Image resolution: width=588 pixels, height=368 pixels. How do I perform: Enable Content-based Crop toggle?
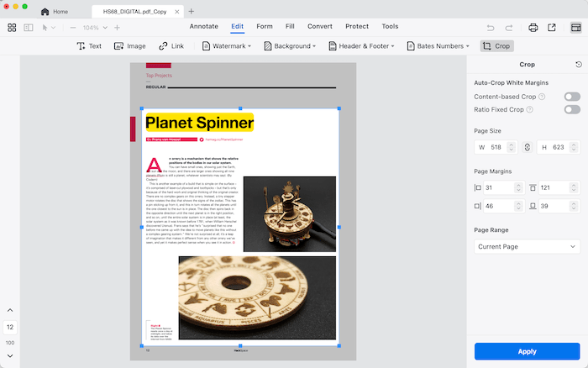click(x=571, y=97)
